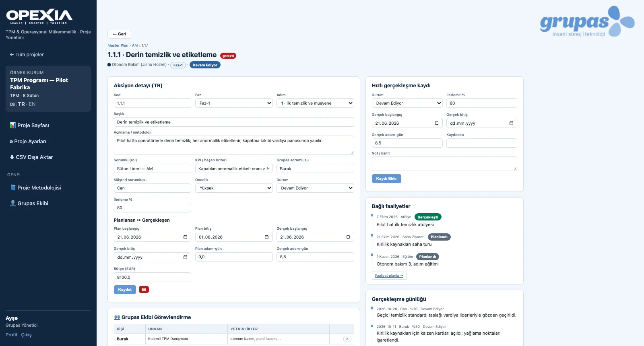The width and height of the screenshot is (644, 346).
Task: Click the Geri button
Action: pos(119,34)
